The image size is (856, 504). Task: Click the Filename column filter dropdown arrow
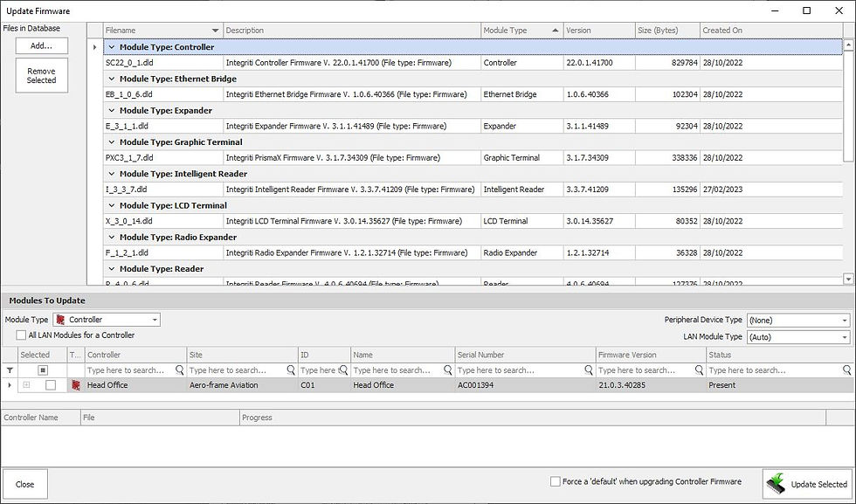(x=215, y=31)
